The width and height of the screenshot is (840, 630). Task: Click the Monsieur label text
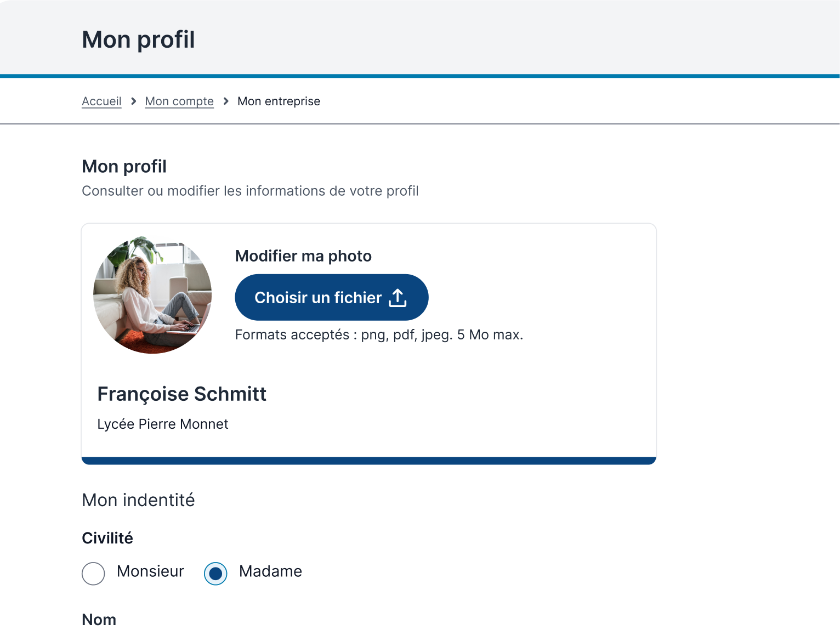[x=150, y=571]
